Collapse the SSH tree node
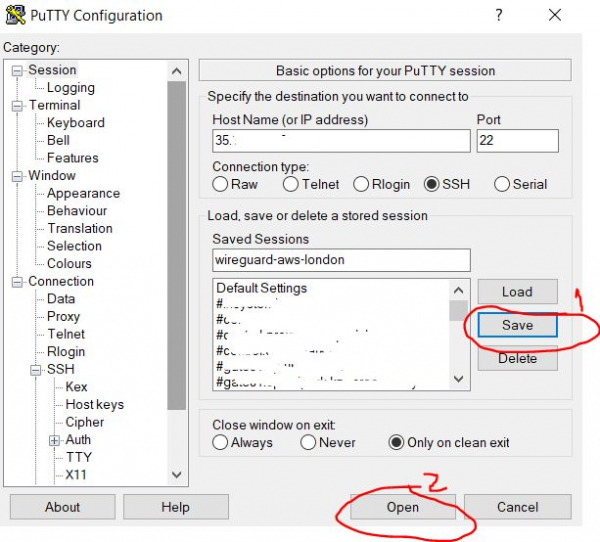 point(36,370)
